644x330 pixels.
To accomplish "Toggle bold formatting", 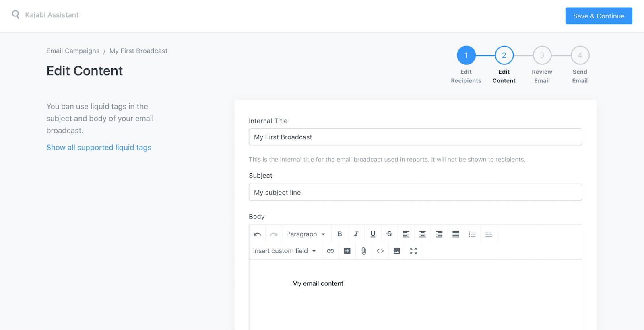I will (340, 234).
